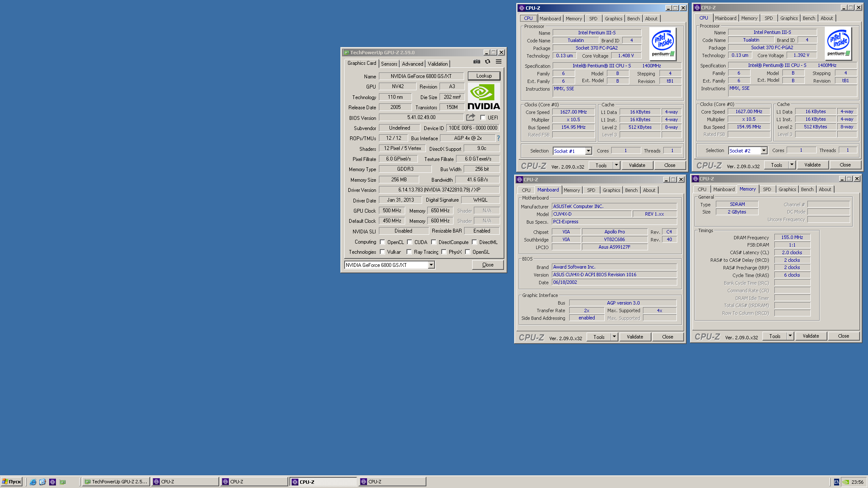Click Tools button in Socket #2 CPU-Z window
868x488 pixels.
click(x=776, y=165)
